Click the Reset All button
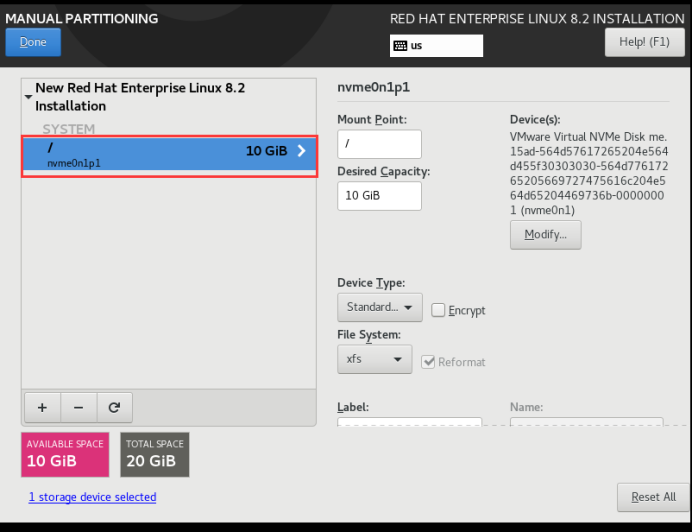 click(653, 497)
